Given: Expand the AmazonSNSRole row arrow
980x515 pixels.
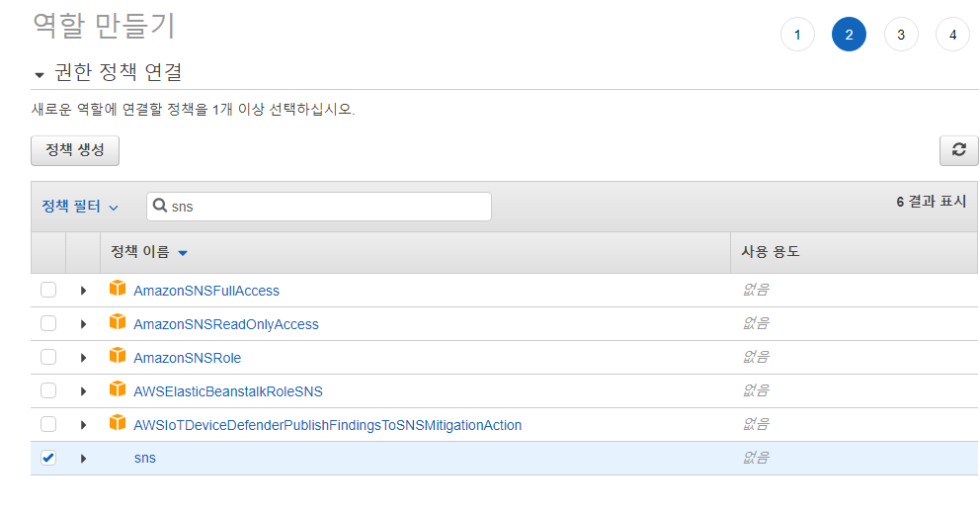Looking at the screenshot, I should coord(83,358).
